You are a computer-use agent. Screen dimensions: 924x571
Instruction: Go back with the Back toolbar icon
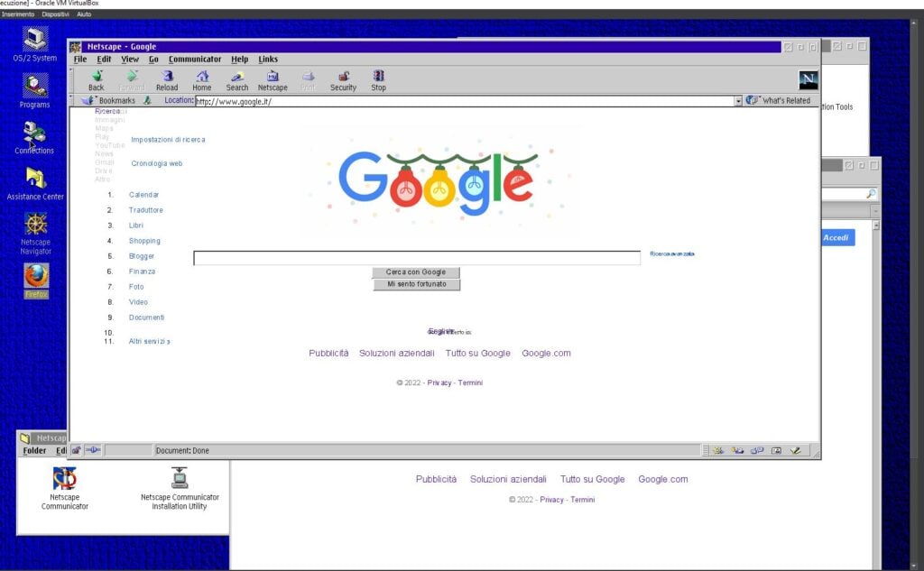pos(97,76)
